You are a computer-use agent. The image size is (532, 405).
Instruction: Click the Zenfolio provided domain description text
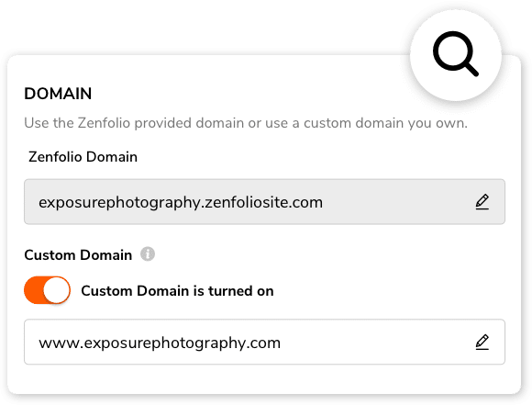pyautogui.click(x=246, y=123)
